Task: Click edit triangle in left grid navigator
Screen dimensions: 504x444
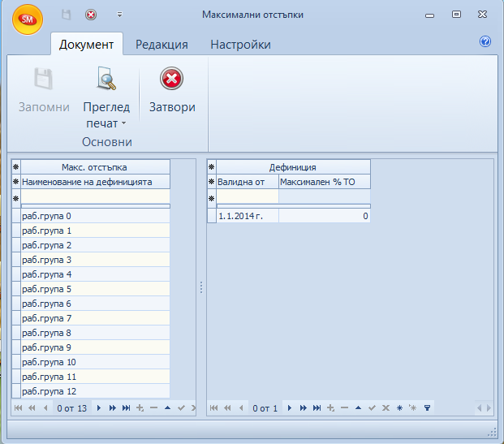Action: pyautogui.click(x=167, y=408)
